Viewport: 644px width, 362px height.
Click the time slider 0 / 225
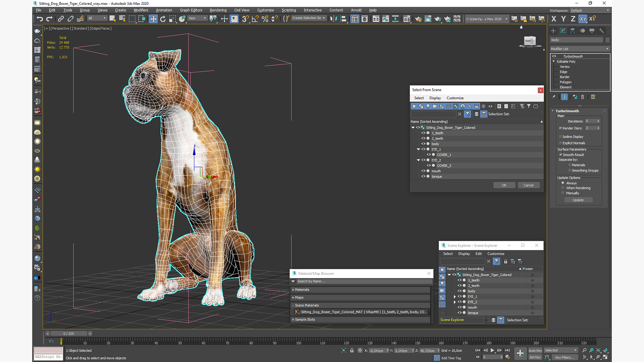pos(69,334)
